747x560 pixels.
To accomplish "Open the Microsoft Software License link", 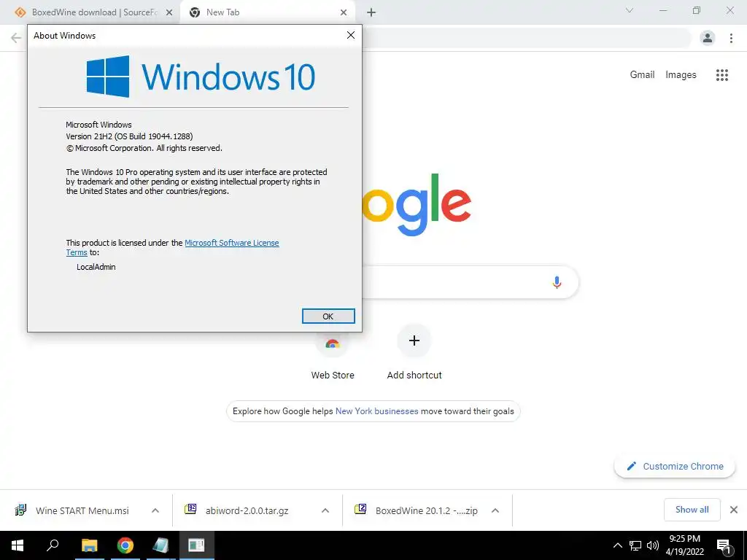I will click(231, 243).
